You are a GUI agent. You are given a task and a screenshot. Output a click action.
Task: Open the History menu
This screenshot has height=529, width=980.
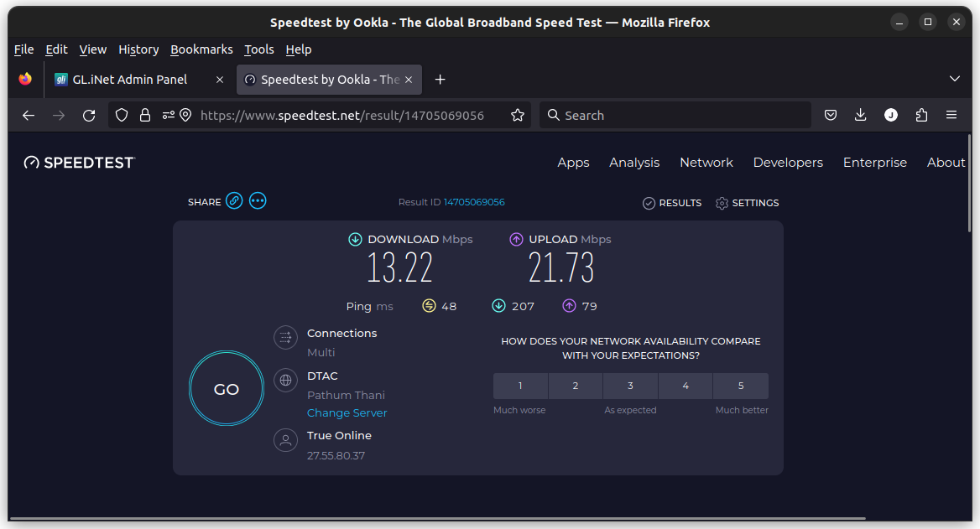(138, 49)
